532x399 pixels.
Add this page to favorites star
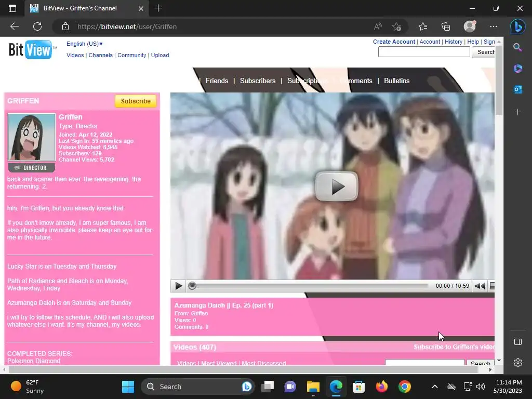click(x=396, y=26)
